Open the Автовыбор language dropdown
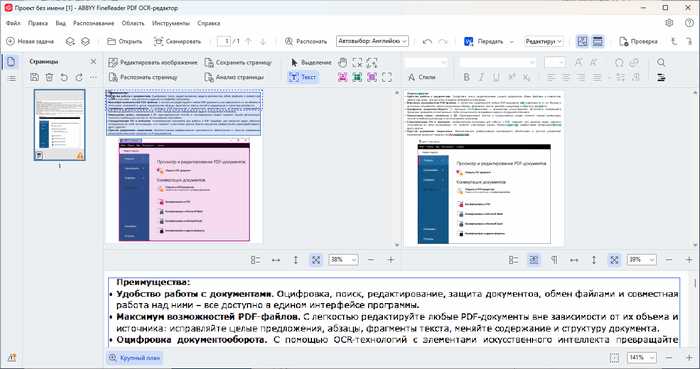Screen dimensions: 700x369 tap(372, 41)
